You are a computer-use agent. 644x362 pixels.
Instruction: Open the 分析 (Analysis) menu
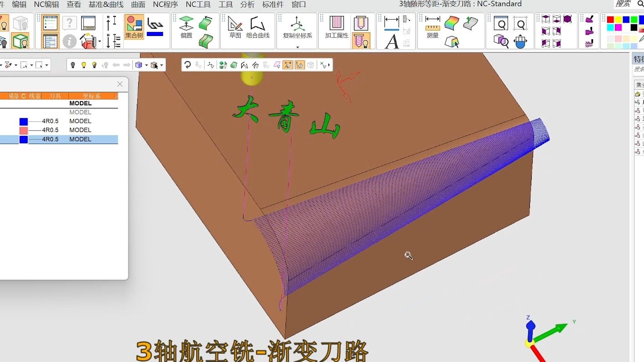pyautogui.click(x=247, y=5)
